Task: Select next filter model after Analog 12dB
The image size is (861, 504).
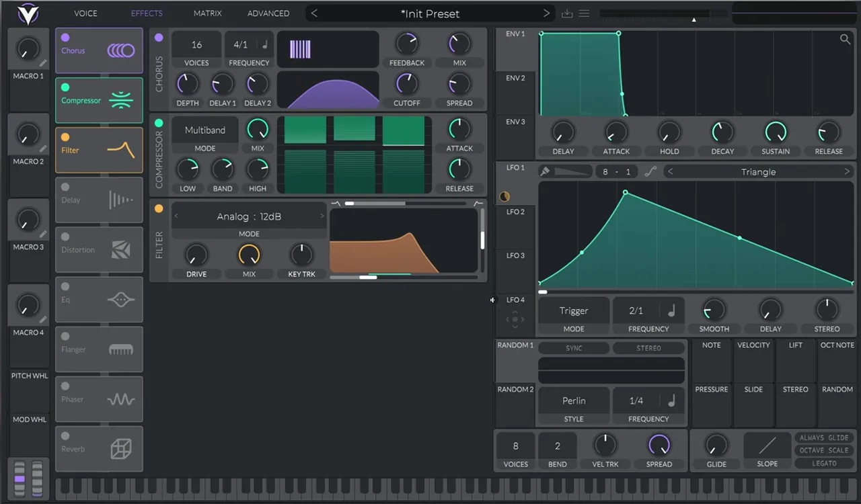Action: [x=322, y=216]
